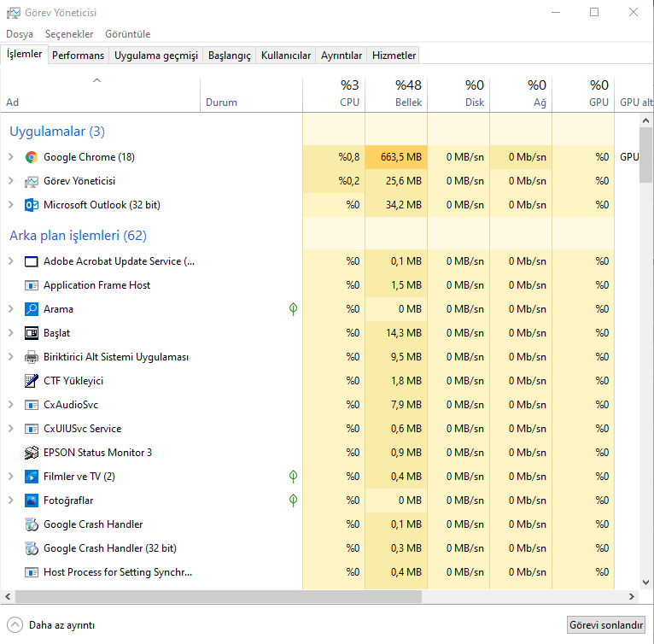Click the green leaf status icon for Arama

coord(293,309)
